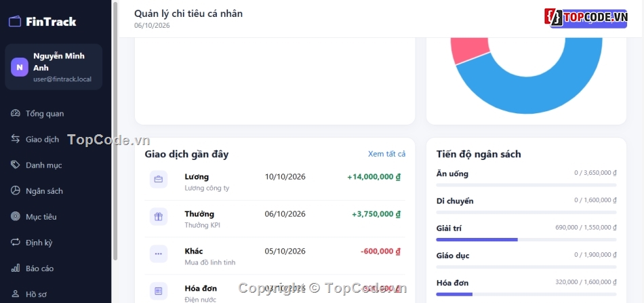Click the Giáo dục budget progress bar
This screenshot has width=644, height=303.
coord(526,267)
